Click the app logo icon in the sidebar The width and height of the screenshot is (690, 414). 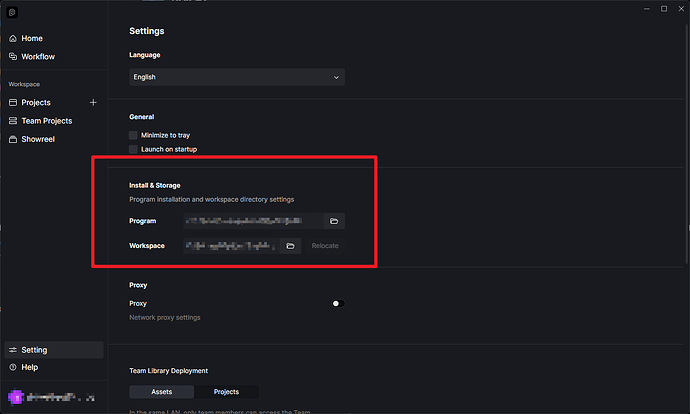point(12,11)
